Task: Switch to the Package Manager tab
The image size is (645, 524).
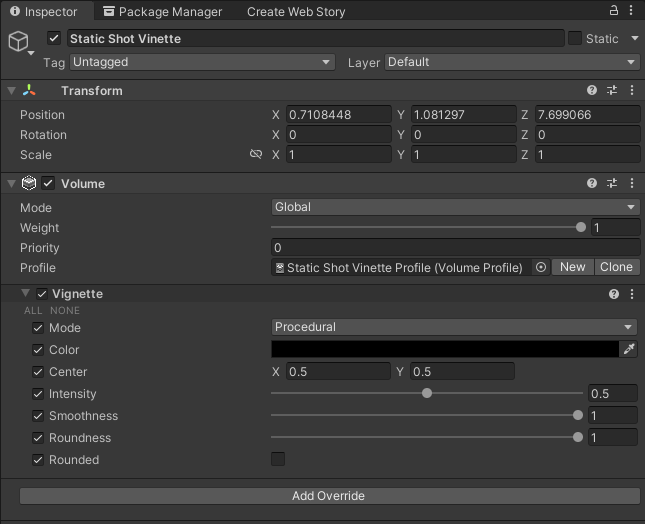Action: coord(165,12)
